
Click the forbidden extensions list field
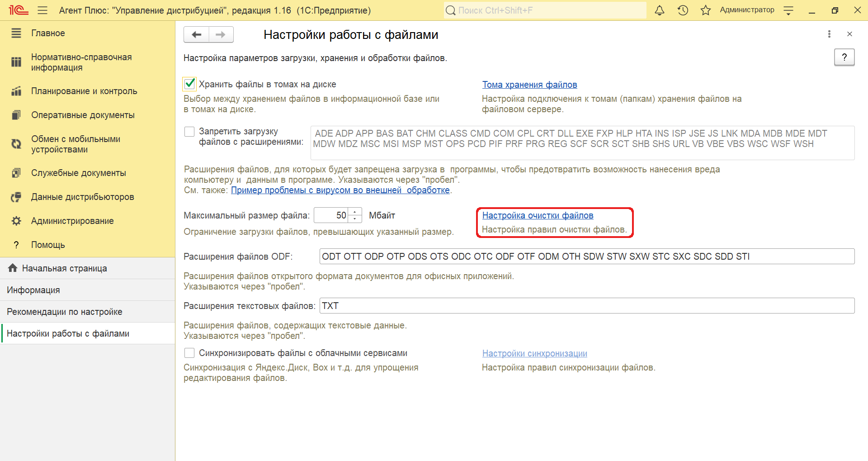582,143
